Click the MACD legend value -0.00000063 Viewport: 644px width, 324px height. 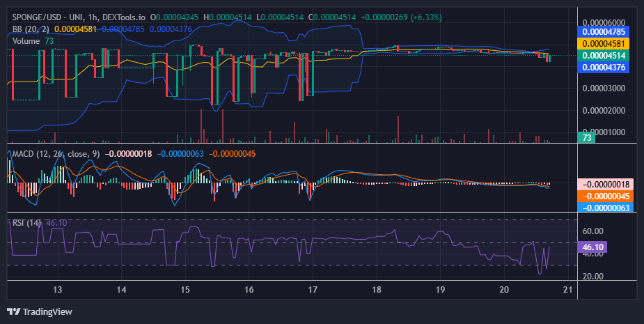180,154
